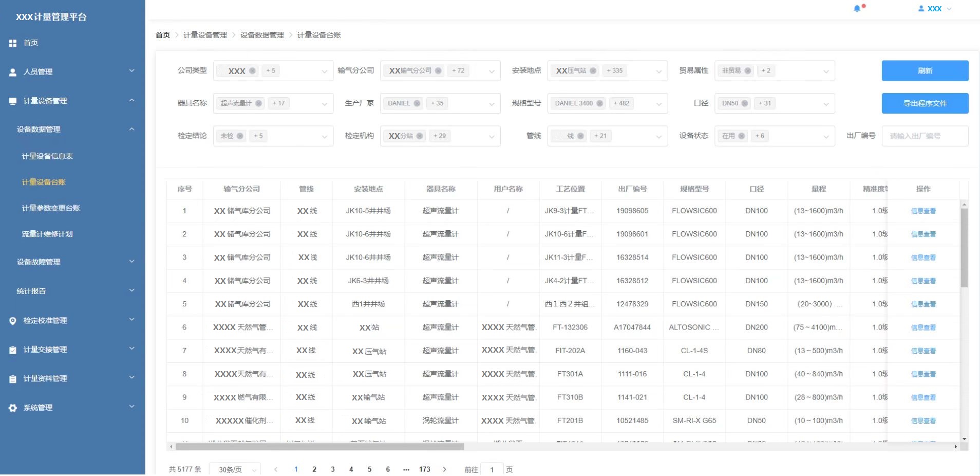
Task: Click the table horizontal scrollbar thumb
Action: (x=319, y=447)
